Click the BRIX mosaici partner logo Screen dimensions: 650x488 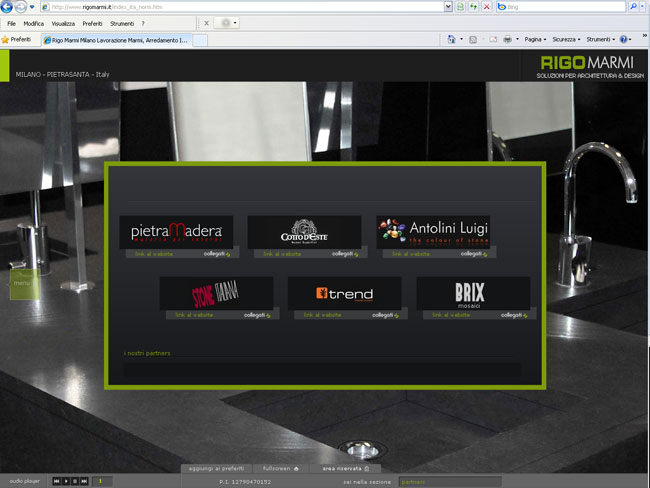473,294
